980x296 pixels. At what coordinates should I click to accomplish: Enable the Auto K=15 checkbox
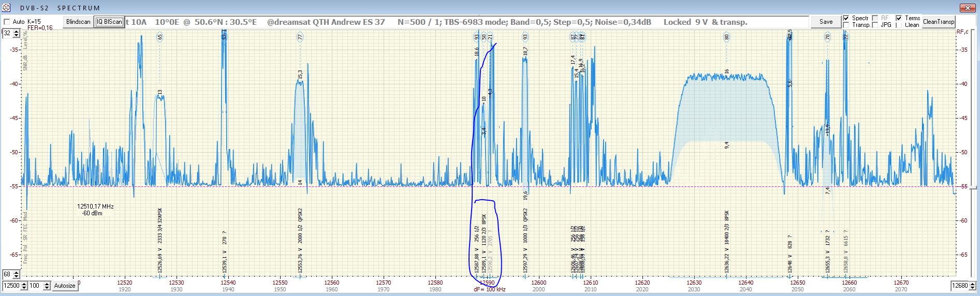7,22
